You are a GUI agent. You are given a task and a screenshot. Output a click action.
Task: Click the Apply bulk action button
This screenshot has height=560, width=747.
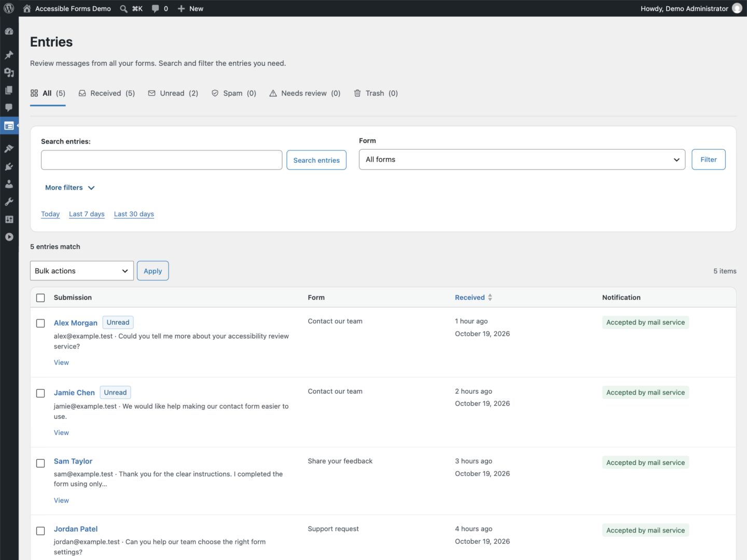153,271
